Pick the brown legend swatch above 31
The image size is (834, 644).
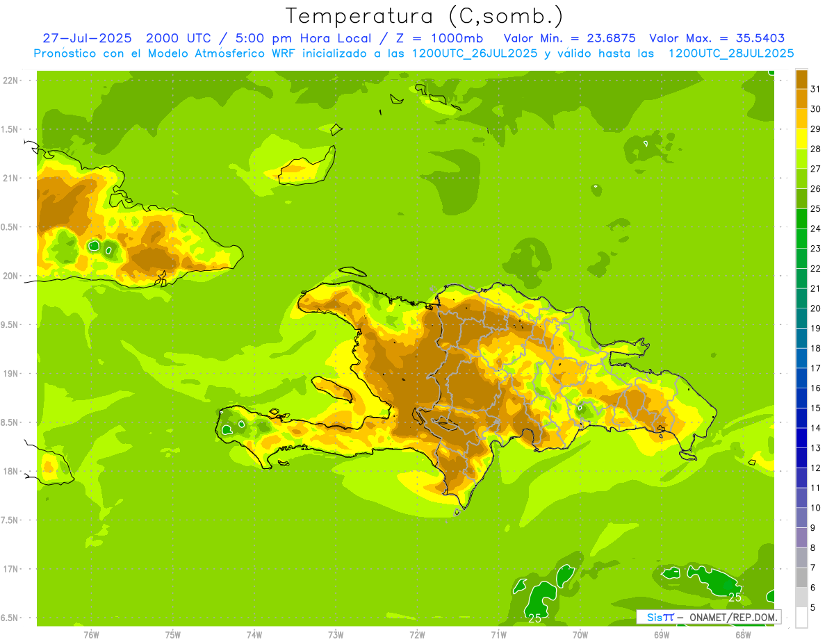click(801, 79)
